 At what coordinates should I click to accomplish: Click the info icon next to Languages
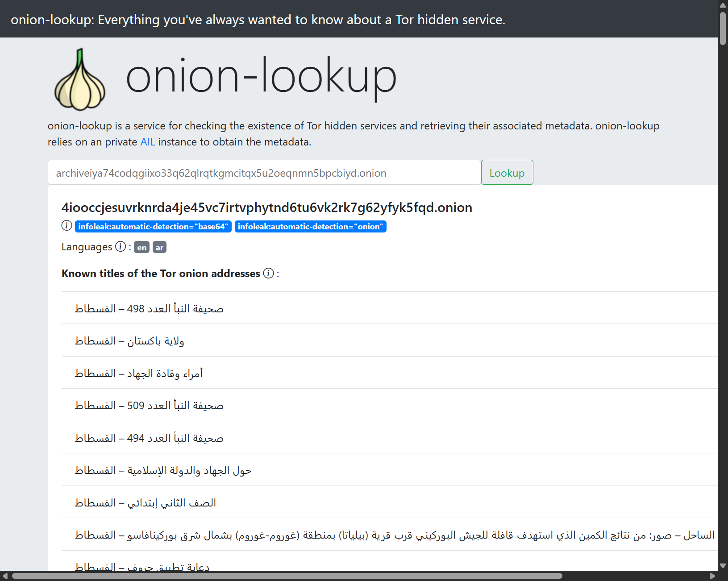tap(121, 246)
